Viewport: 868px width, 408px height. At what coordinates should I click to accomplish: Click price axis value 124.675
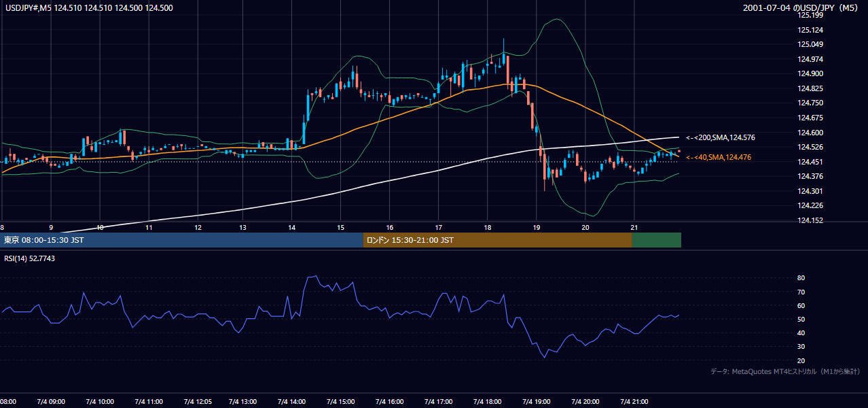pos(810,118)
